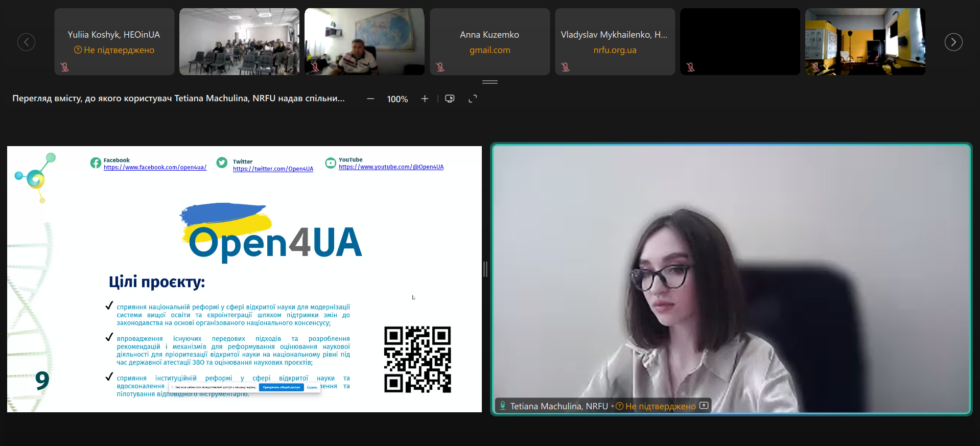
Task: Click the QR code on the slide
Action: point(417,359)
